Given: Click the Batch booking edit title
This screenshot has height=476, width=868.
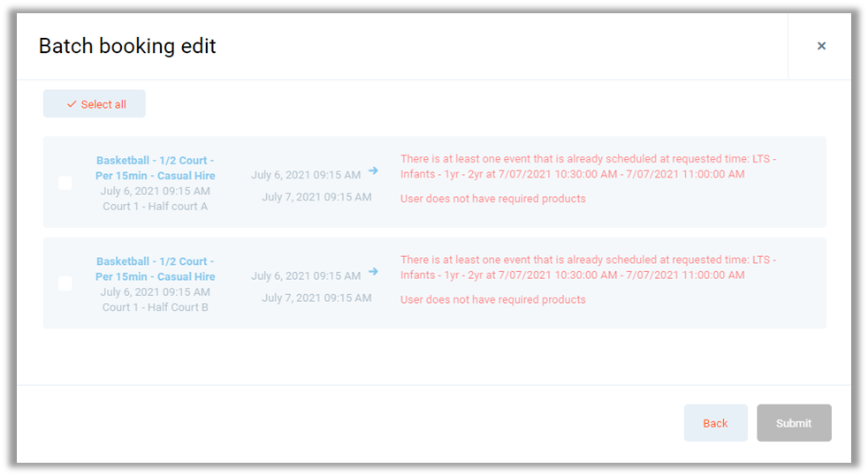Looking at the screenshot, I should coord(127,46).
